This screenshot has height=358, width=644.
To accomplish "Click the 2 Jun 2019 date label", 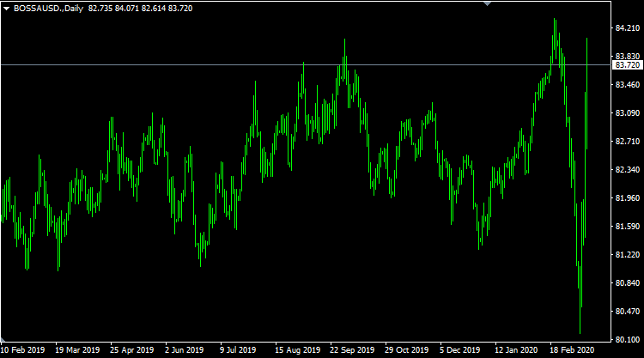I will pyautogui.click(x=184, y=349).
